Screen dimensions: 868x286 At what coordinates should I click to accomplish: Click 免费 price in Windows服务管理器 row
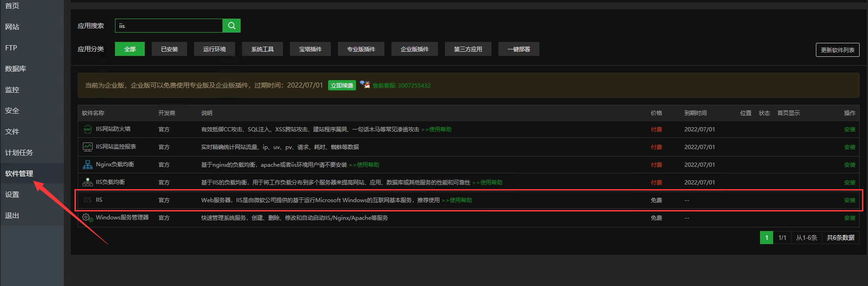pyautogui.click(x=656, y=218)
